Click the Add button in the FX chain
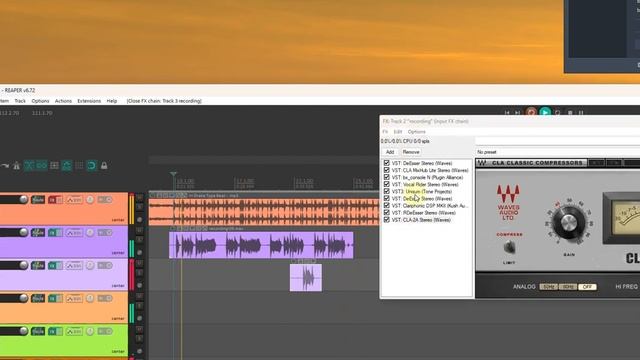The height and width of the screenshot is (360, 640). (x=390, y=152)
